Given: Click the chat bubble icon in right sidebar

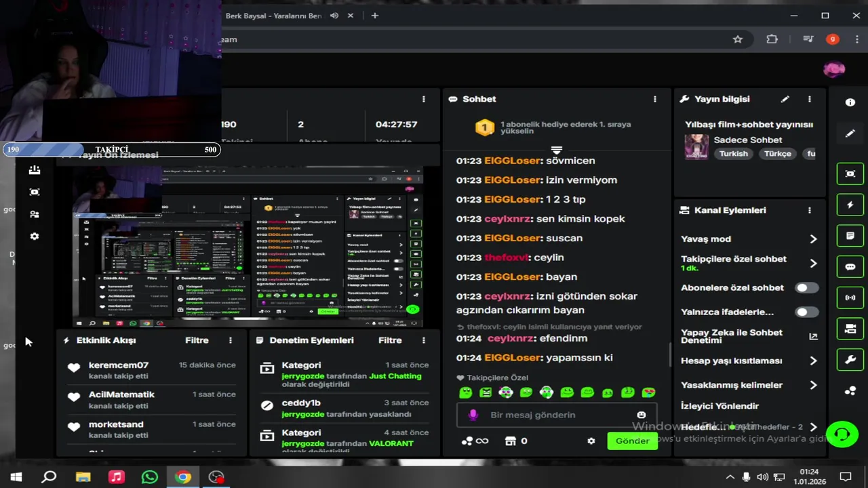Looking at the screenshot, I should [x=850, y=267].
